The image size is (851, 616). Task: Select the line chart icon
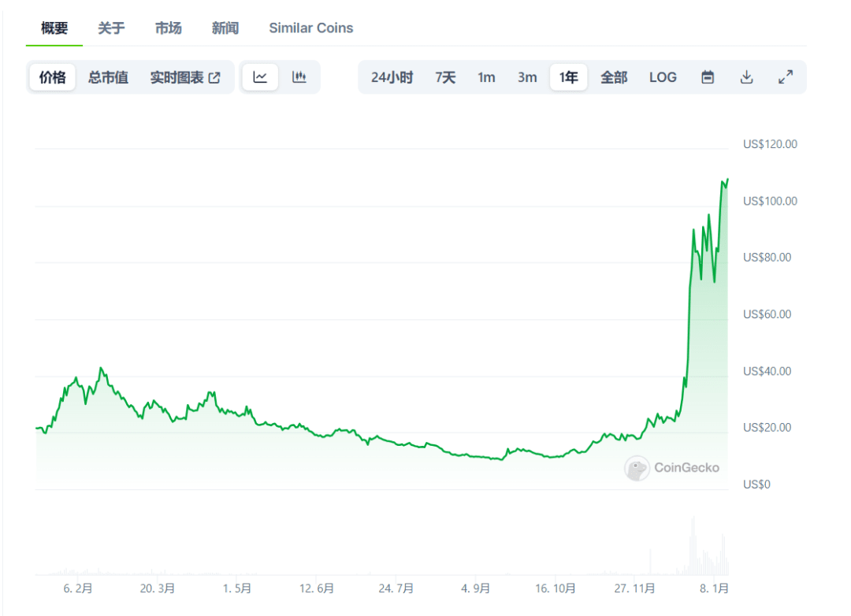(260, 76)
